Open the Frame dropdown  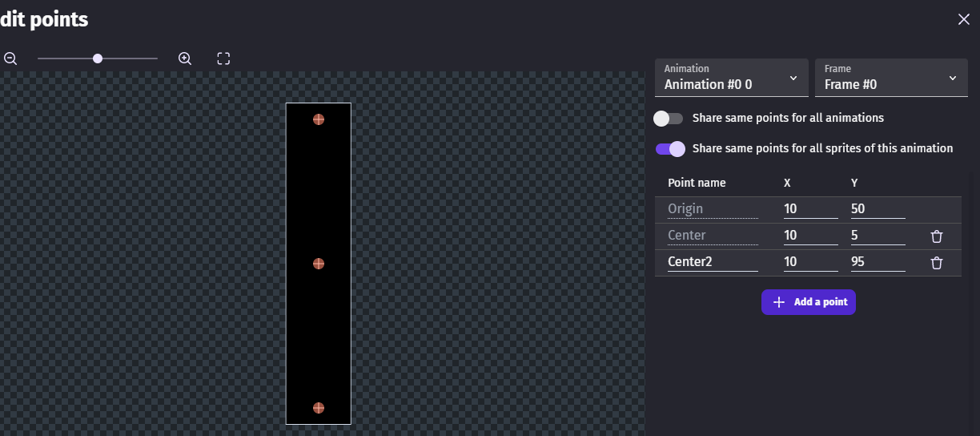click(x=891, y=78)
